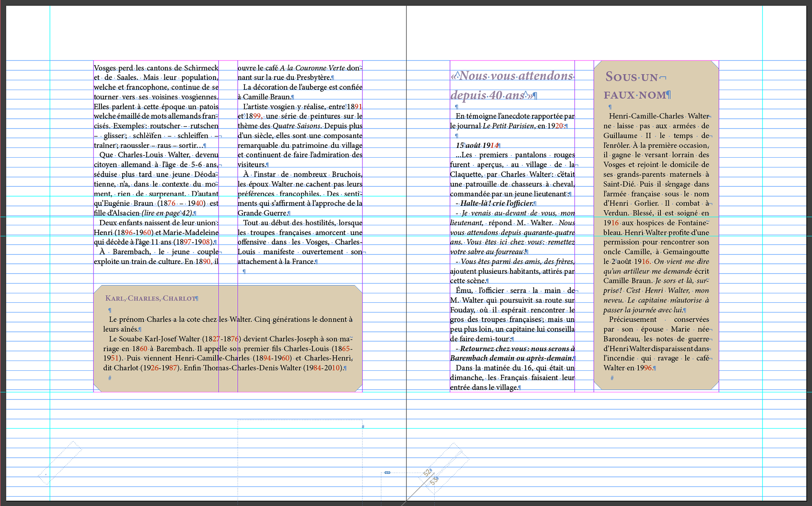Click page number 53 in rotated frame
This screenshot has width=812, height=506.
pyautogui.click(x=434, y=481)
